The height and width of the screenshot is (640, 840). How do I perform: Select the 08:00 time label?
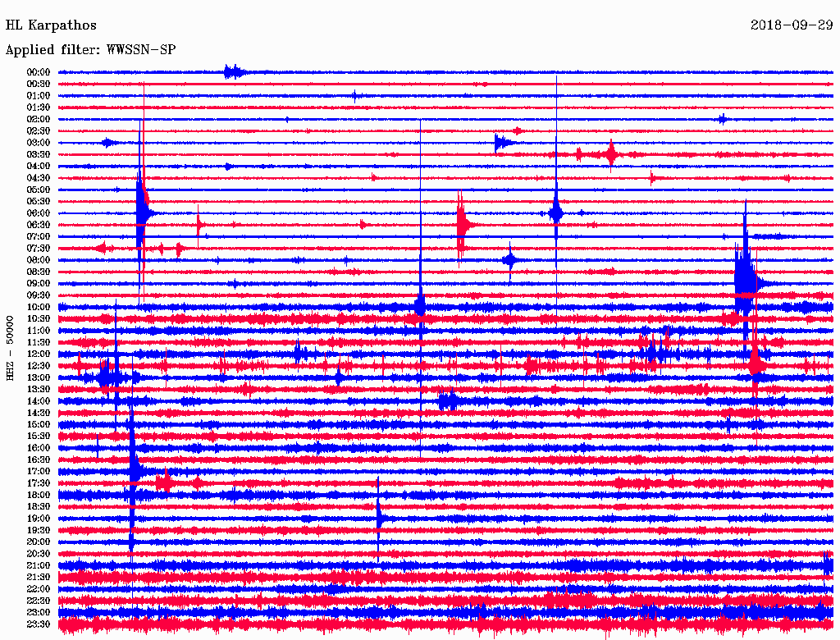(39, 260)
